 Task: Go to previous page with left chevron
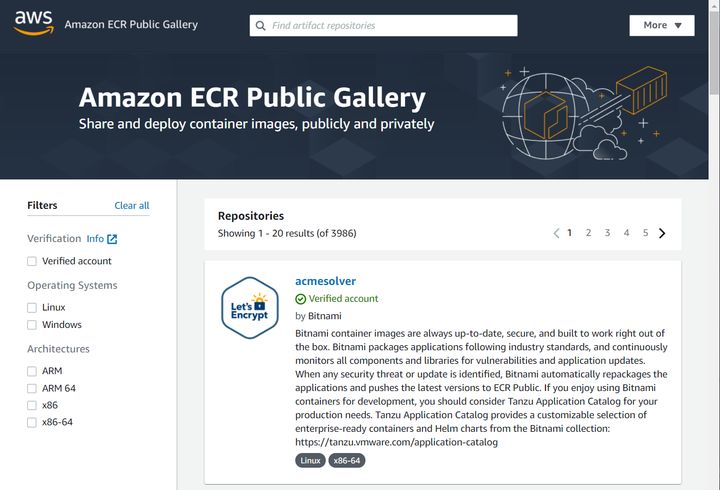(556, 233)
